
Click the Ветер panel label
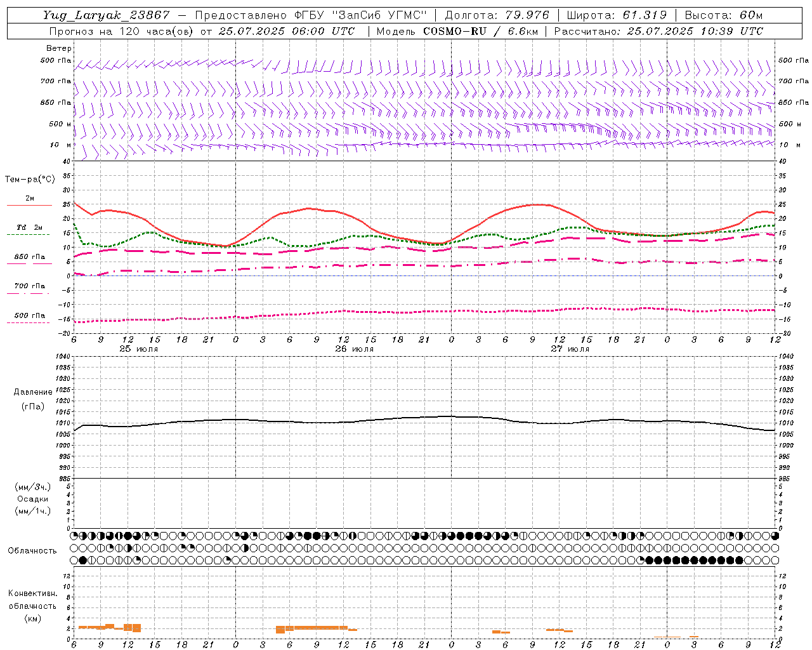pyautogui.click(x=59, y=48)
